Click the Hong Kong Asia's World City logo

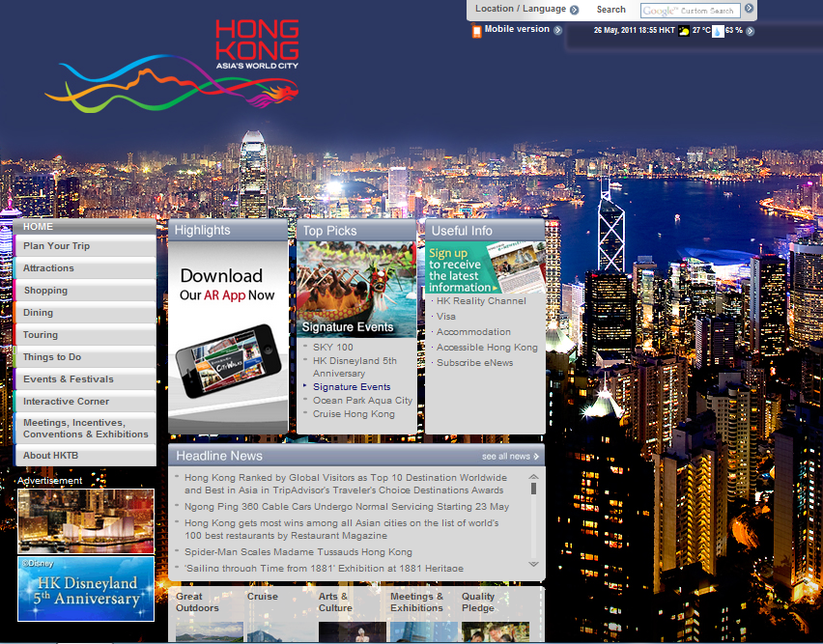click(172, 66)
